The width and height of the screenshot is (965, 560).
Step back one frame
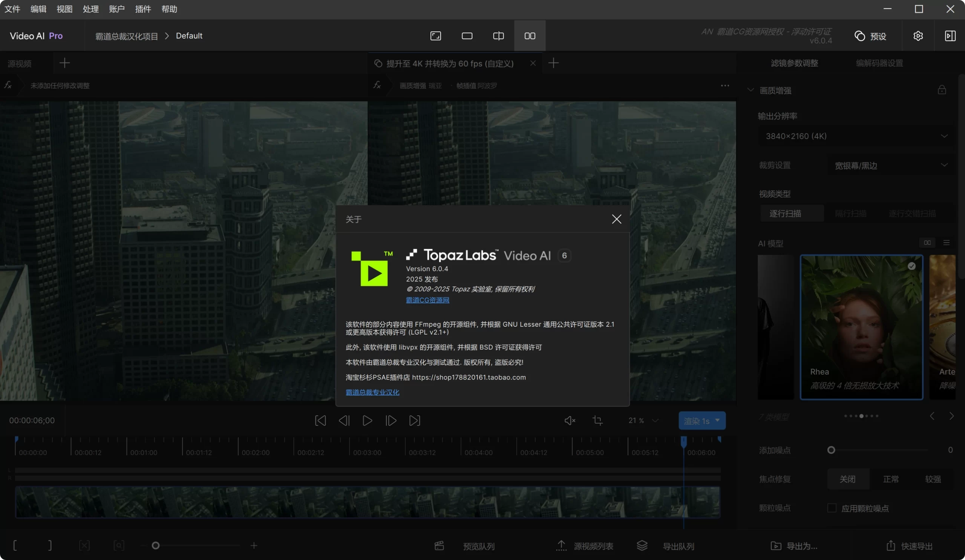coord(344,421)
